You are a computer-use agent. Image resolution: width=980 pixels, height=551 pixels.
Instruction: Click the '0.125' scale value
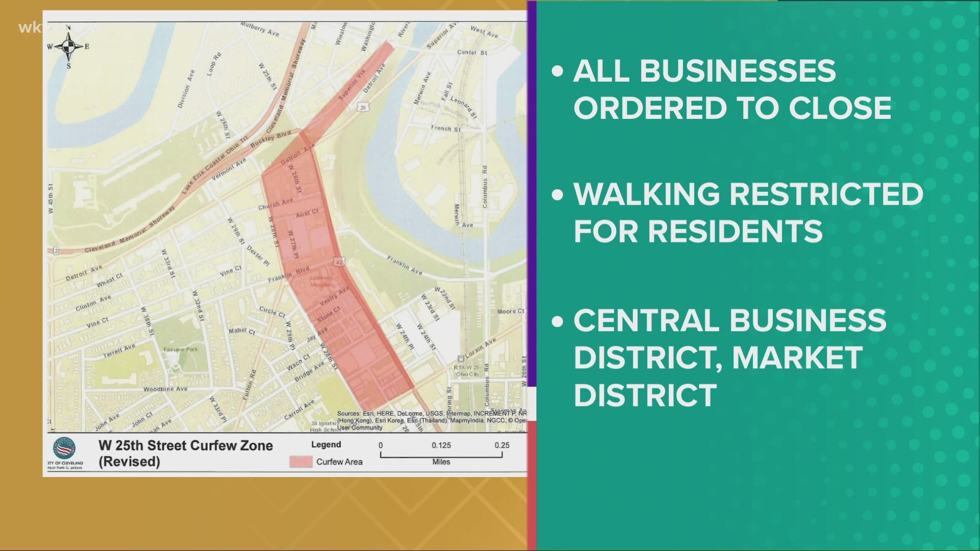[x=441, y=445]
